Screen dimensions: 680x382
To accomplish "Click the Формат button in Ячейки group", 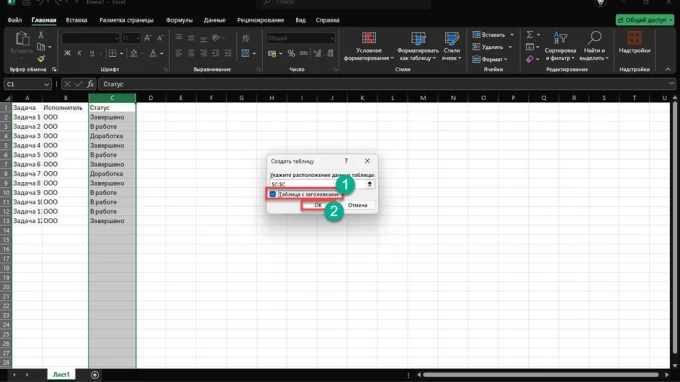I will coord(490,59).
